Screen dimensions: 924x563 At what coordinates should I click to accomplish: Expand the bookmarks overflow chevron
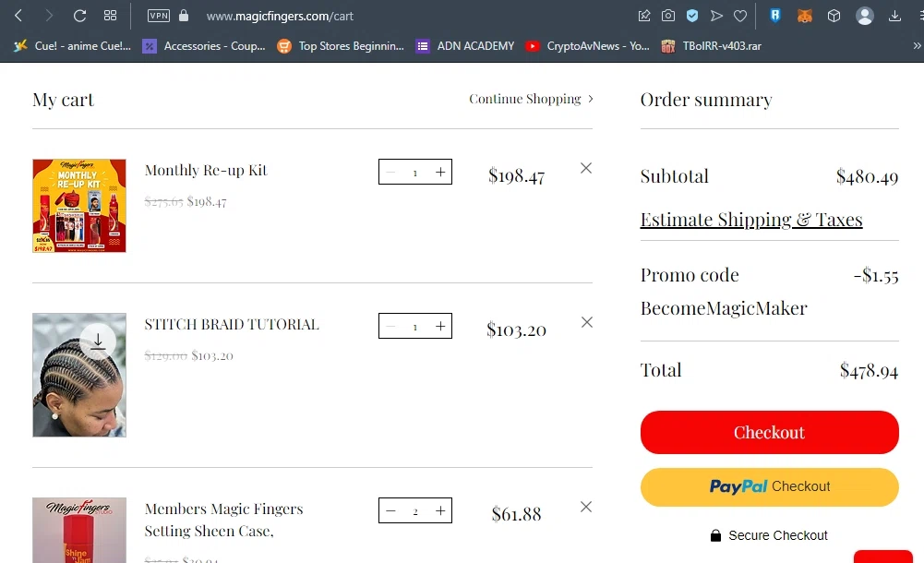[x=917, y=46]
